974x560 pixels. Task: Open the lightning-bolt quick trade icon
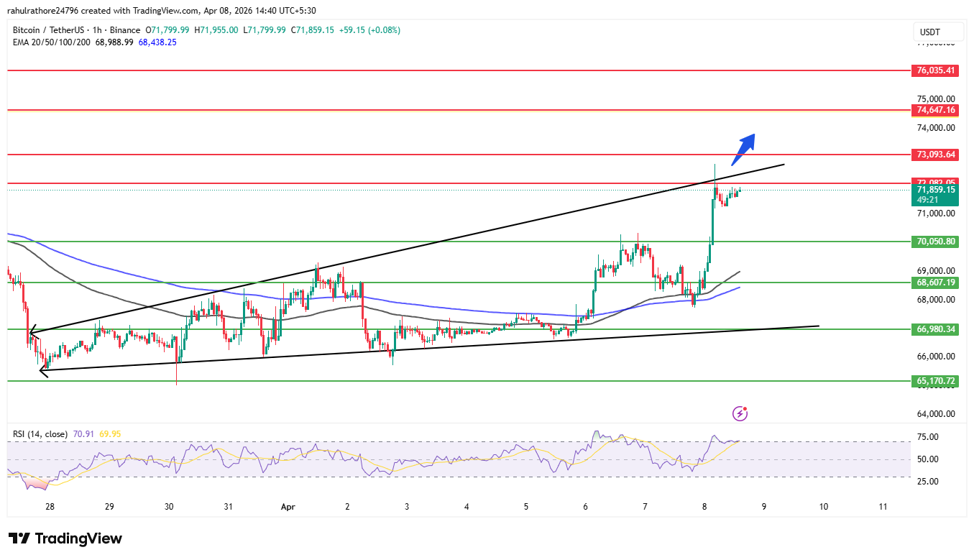point(740,413)
